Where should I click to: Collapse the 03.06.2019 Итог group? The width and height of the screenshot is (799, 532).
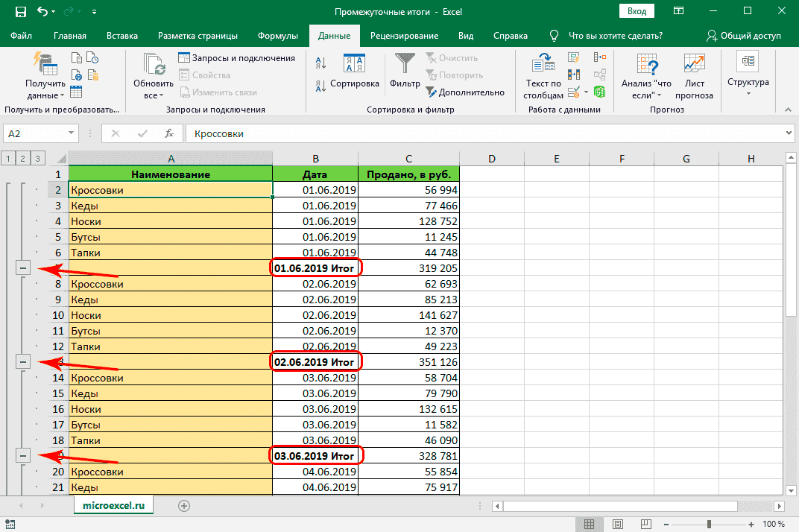(x=23, y=455)
